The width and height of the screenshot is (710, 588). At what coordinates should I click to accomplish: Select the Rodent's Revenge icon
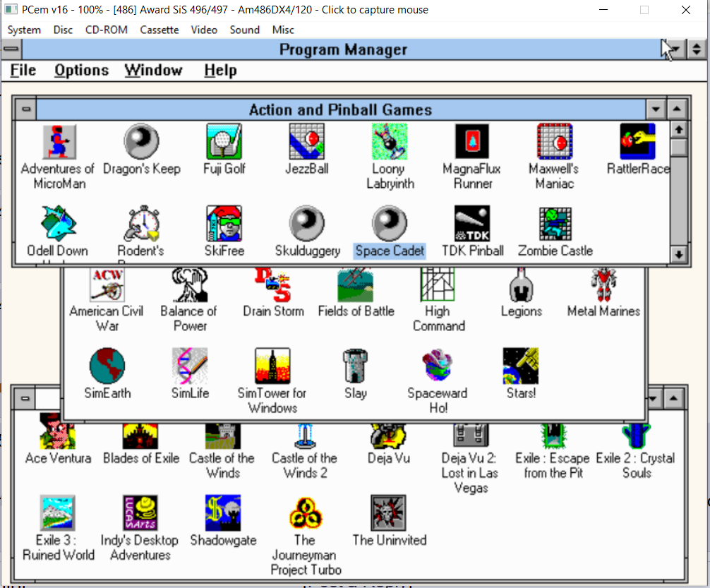pos(142,223)
